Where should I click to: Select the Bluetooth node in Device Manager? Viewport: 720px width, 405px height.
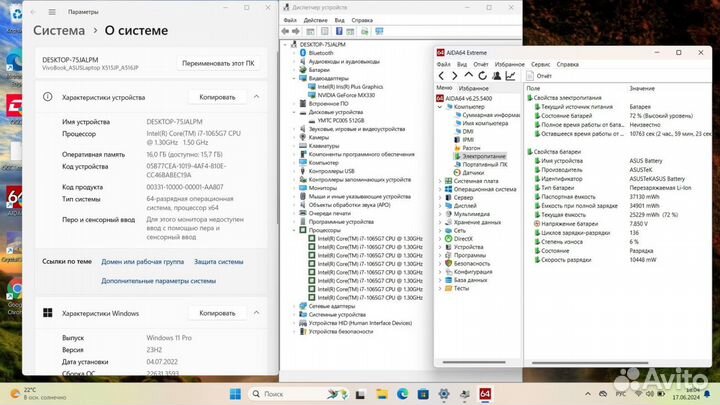click(321, 53)
